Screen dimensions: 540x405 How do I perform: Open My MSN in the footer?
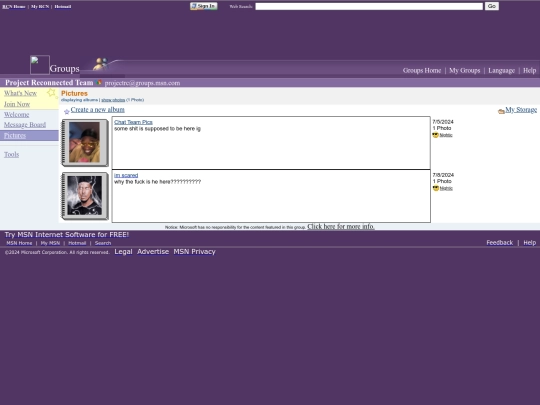[x=50, y=243]
